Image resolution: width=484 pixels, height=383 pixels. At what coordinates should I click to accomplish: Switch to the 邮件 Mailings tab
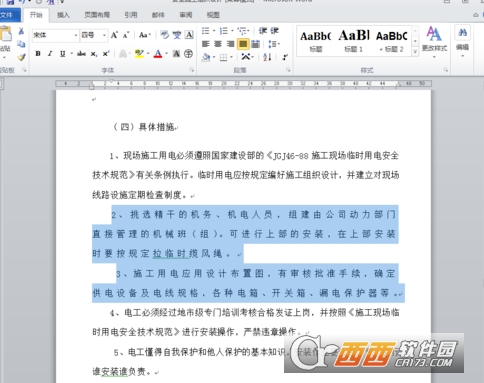(158, 15)
